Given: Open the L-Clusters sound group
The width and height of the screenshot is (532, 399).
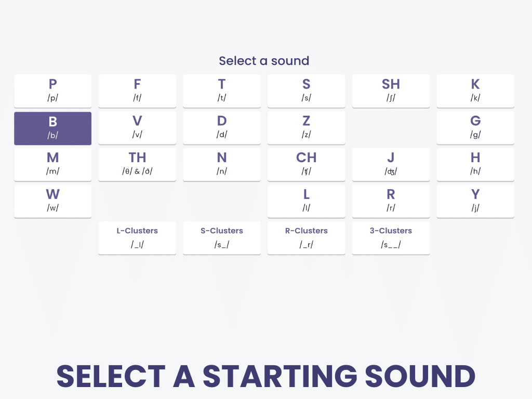Looking at the screenshot, I should click(137, 237).
